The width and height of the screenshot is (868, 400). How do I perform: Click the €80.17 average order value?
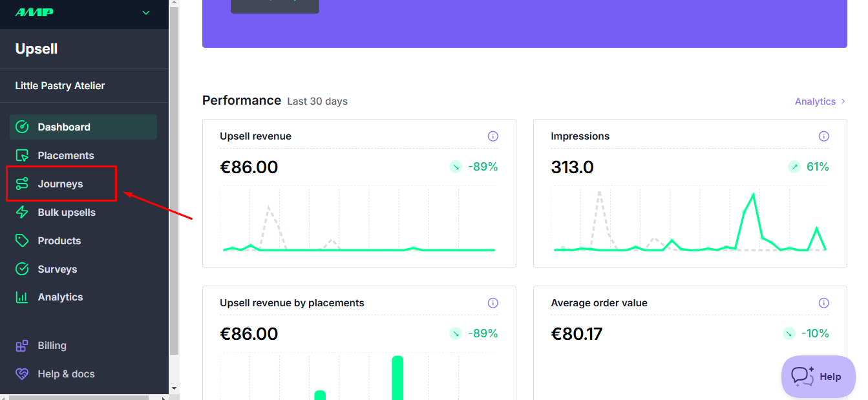577,334
